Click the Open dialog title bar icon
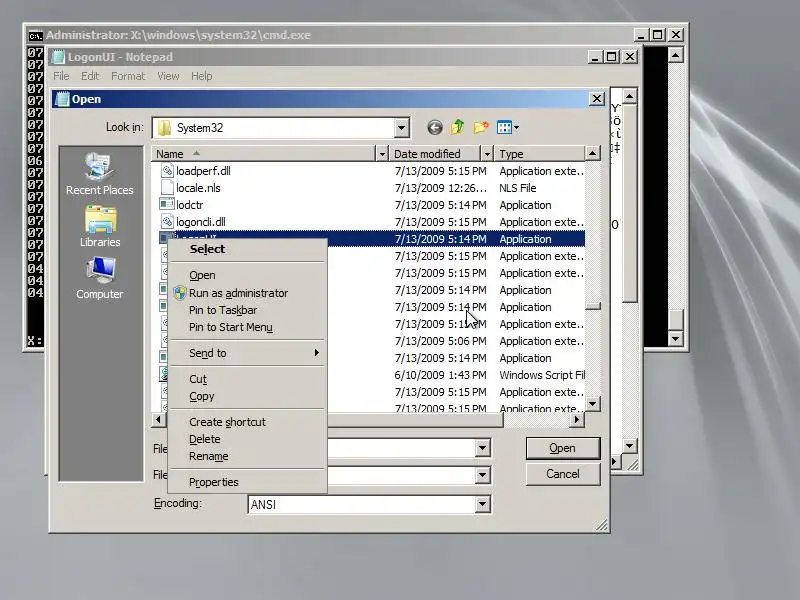Viewport: 800px width, 600px height. [62, 99]
